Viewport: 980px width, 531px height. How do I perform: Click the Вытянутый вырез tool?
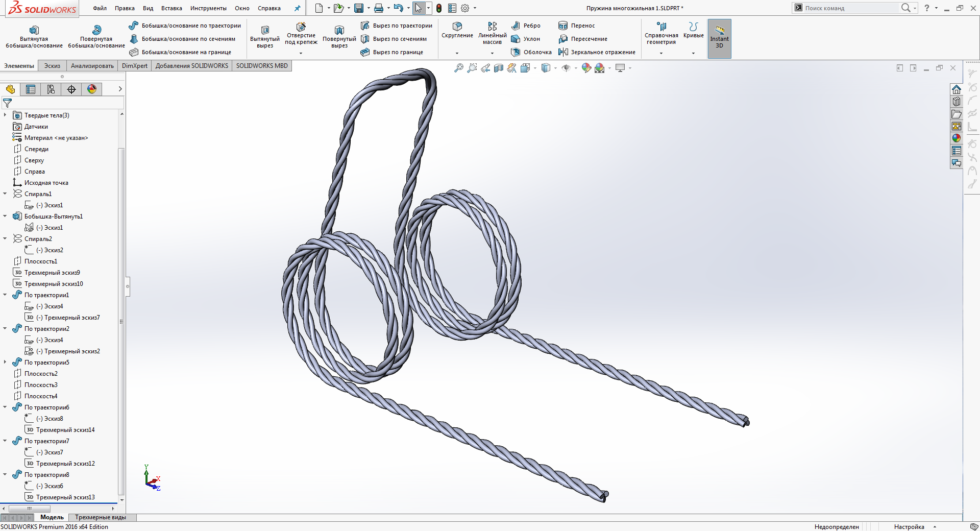[x=265, y=37]
